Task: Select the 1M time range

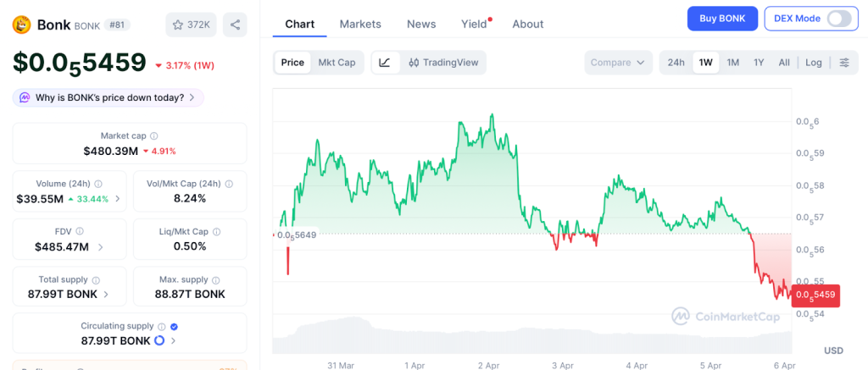Action: tap(733, 63)
